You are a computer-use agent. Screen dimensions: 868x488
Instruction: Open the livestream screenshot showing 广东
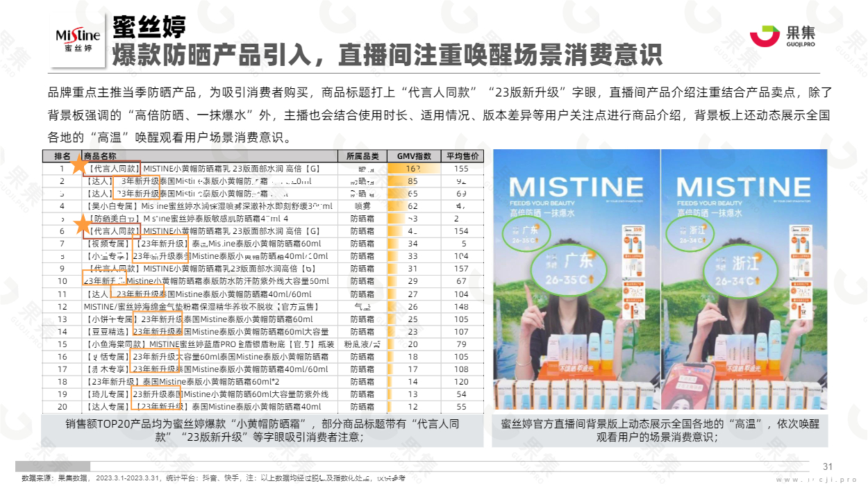(x=576, y=279)
